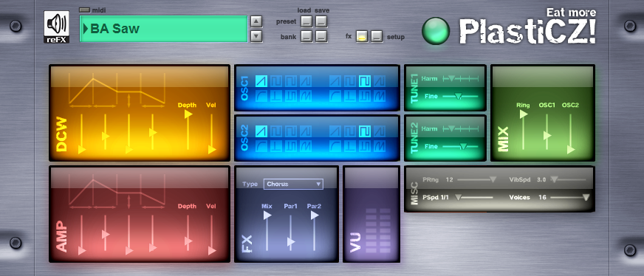Click the DCW envelope graph display

[117, 90]
